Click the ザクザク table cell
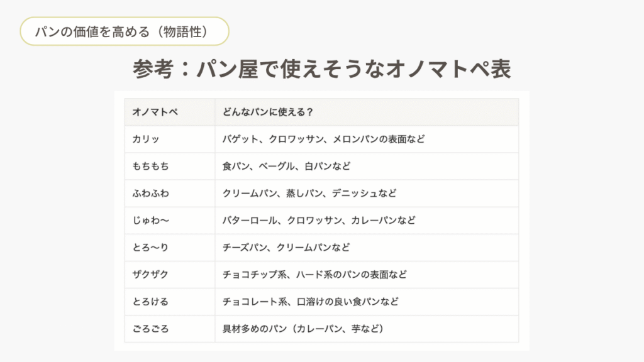 pyautogui.click(x=151, y=275)
